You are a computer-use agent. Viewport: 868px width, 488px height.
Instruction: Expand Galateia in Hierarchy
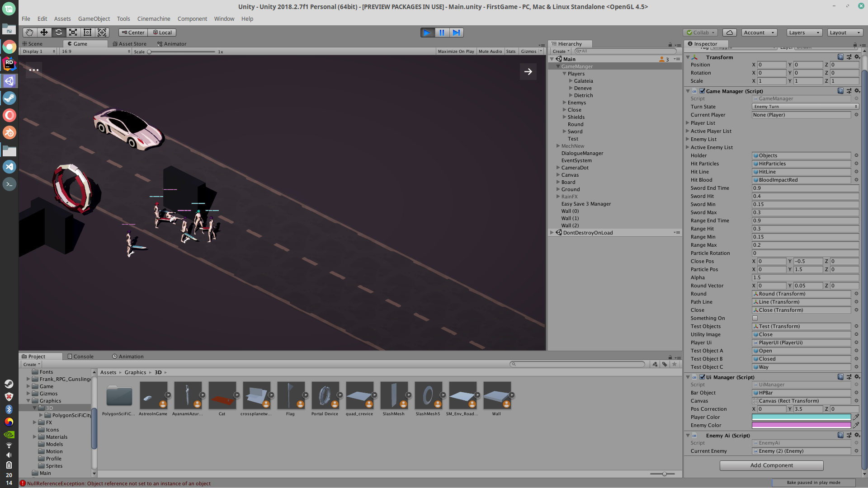click(571, 81)
